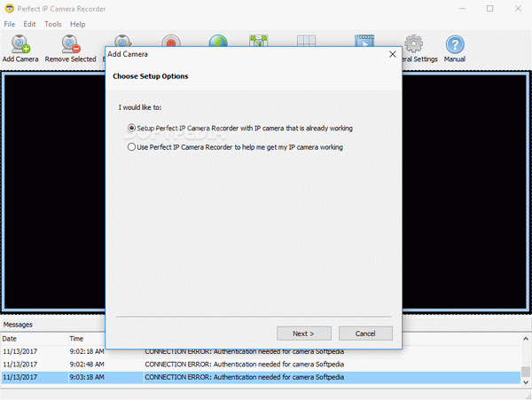
Task: Click the globe toolbar icon
Action: (x=218, y=41)
